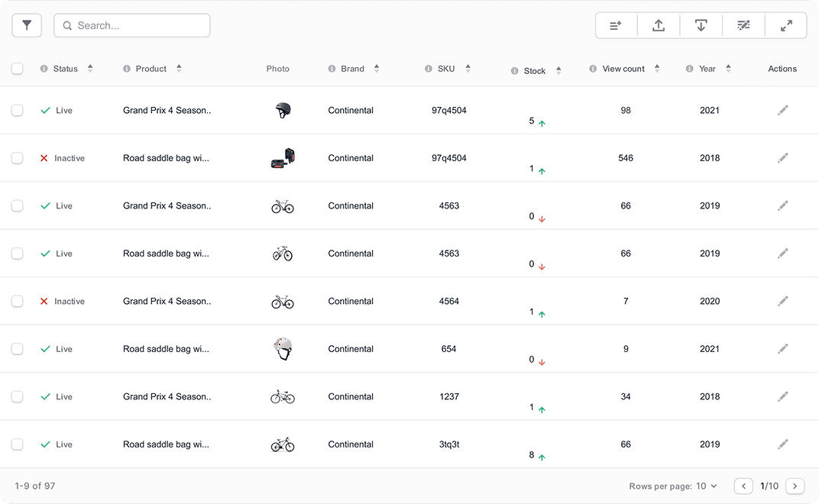
Task: Click the info icon beside View count
Action: click(593, 69)
